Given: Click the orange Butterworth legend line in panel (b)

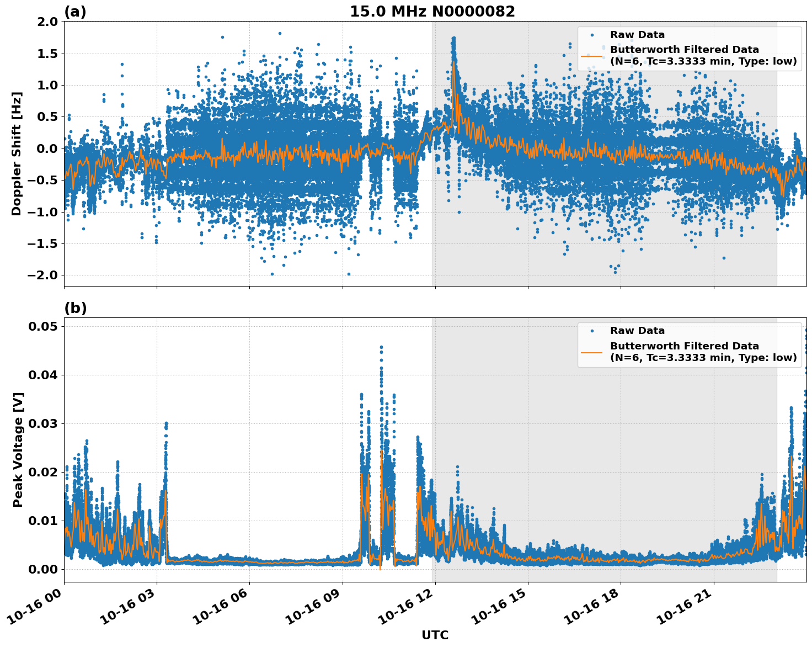Looking at the screenshot, I should [x=591, y=352].
